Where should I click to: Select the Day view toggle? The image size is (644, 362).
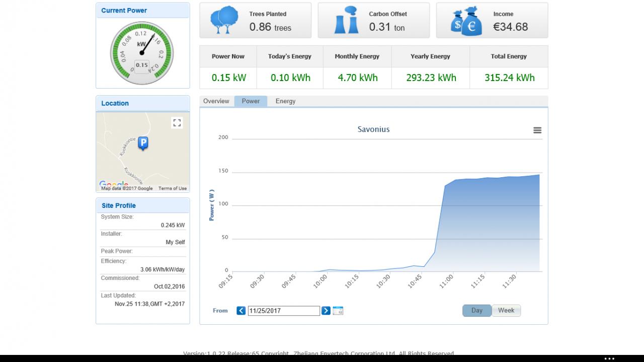point(477,311)
